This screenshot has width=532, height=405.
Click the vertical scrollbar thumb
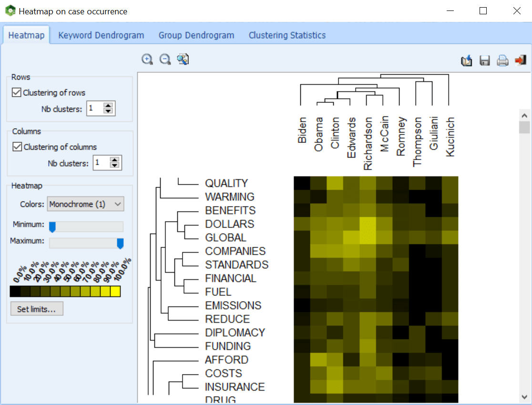pyautogui.click(x=524, y=127)
